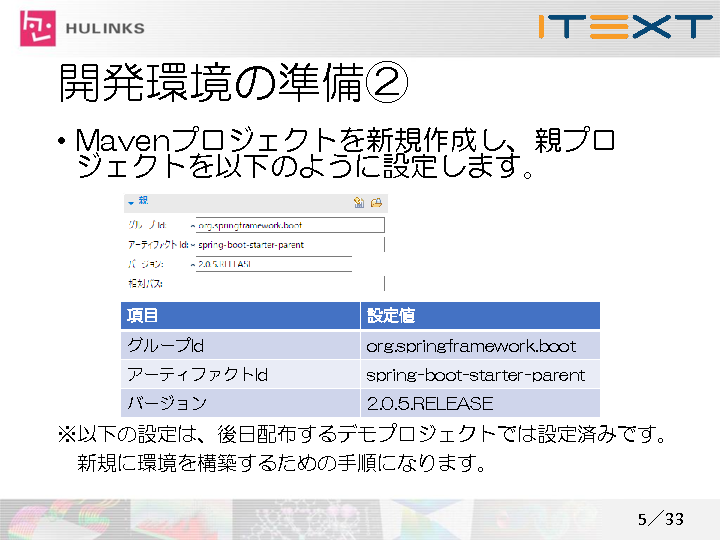The height and width of the screenshot is (540, 720).
Task: Click the アーティファクトId field with spring-boot-starter-parent
Action: [288, 244]
